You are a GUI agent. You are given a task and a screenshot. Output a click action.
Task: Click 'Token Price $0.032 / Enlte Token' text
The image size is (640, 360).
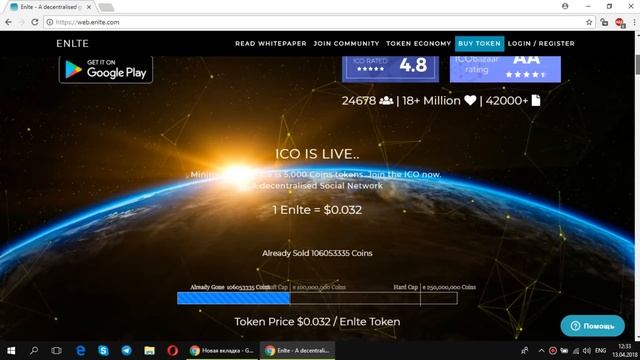click(x=317, y=322)
